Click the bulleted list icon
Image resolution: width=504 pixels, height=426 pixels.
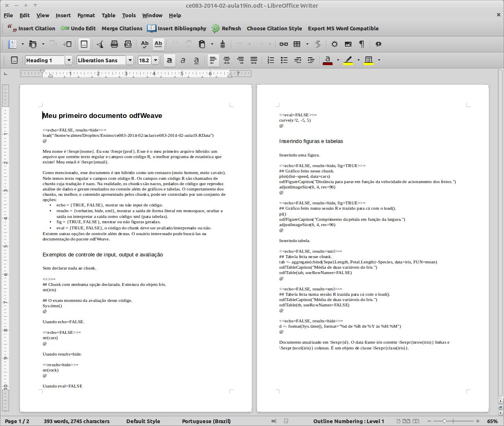click(x=284, y=60)
